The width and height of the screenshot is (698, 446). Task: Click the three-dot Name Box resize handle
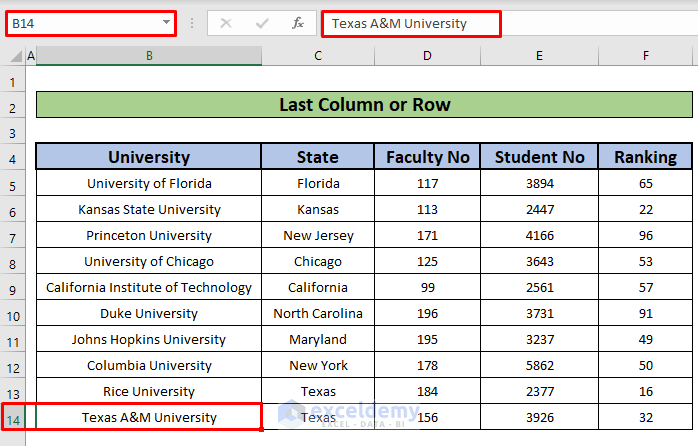pos(191,23)
